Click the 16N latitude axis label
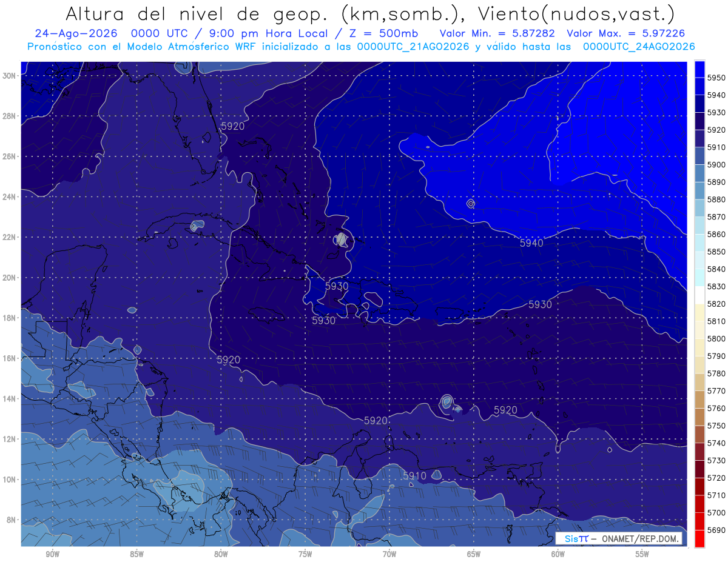The height and width of the screenshot is (562, 728). click(9, 358)
